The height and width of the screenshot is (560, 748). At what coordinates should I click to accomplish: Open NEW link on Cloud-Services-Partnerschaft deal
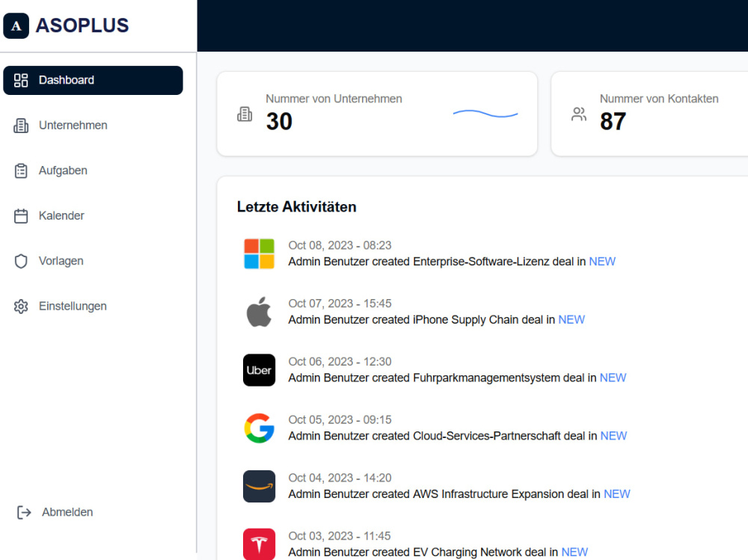[x=613, y=436]
